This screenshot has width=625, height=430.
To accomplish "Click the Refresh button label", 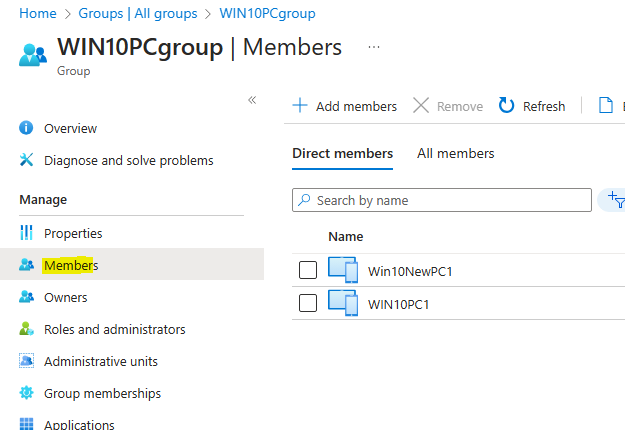I will pyautogui.click(x=544, y=106).
